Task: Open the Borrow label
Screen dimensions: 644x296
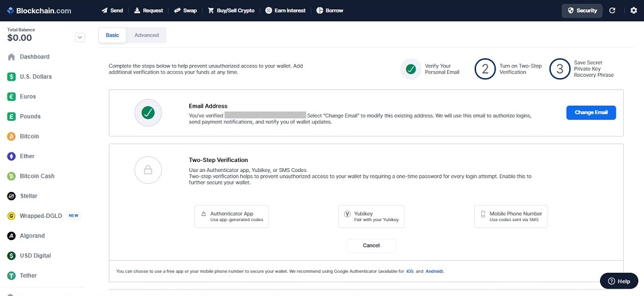Action: coord(335,11)
